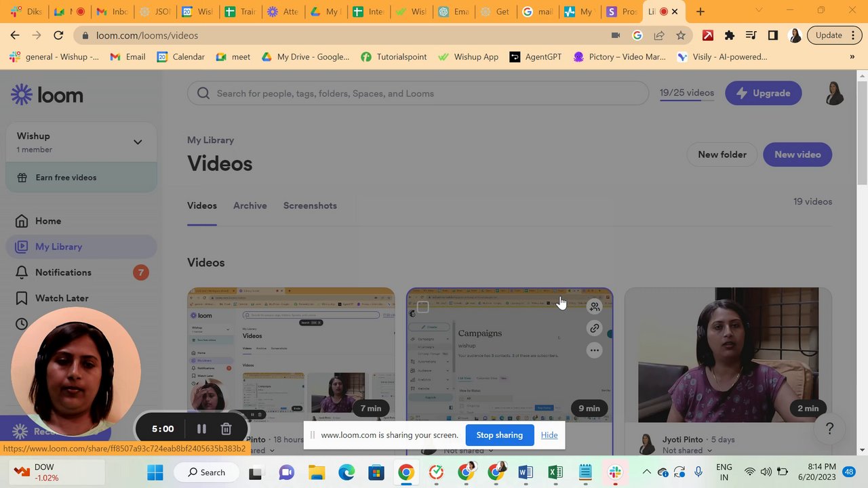This screenshot has width=868, height=488.
Task: Open My Library in the sidebar
Action: [x=81, y=247]
